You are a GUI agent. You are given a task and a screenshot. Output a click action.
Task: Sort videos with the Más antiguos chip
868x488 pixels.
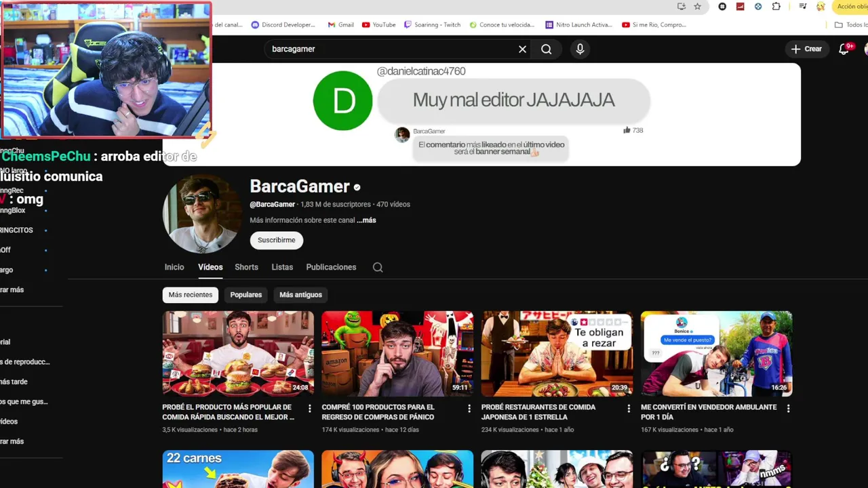300,295
